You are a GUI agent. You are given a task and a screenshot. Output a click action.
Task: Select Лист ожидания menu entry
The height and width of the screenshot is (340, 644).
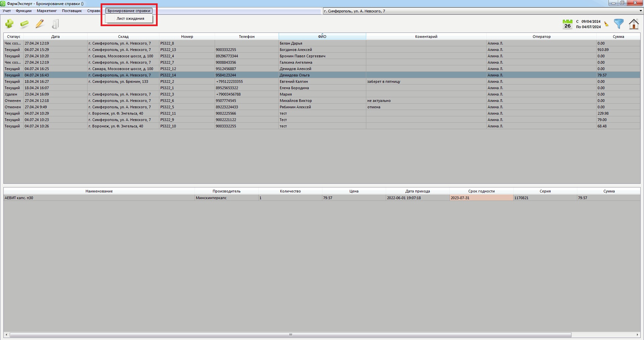[x=130, y=18]
